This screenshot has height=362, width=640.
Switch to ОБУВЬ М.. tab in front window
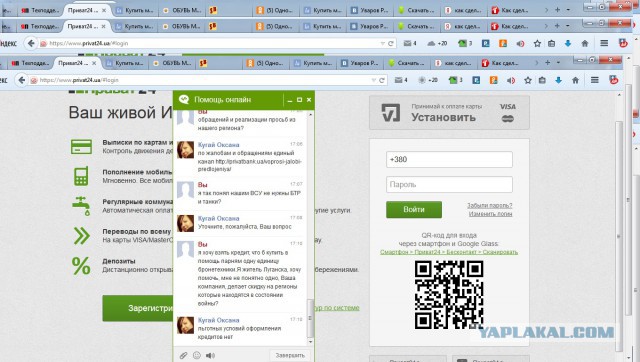(x=172, y=63)
